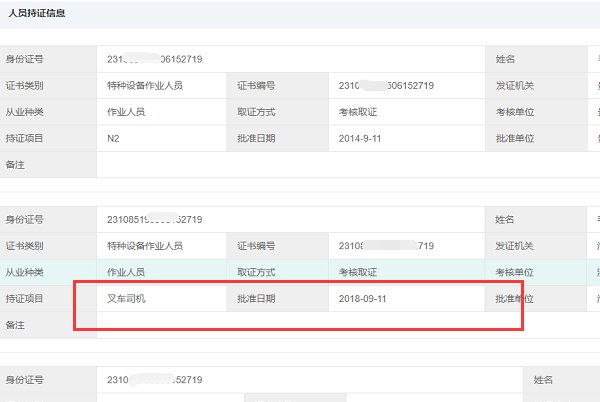600x402 pixels.
Task: Select 特种设备作业人员 value in the N2 record
Action: click(145, 86)
